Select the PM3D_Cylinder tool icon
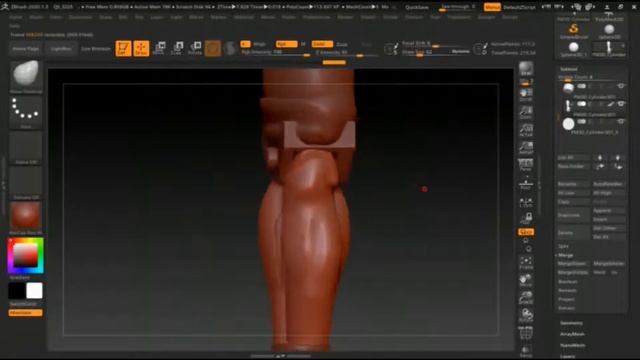The width and height of the screenshot is (640, 360). point(609,49)
